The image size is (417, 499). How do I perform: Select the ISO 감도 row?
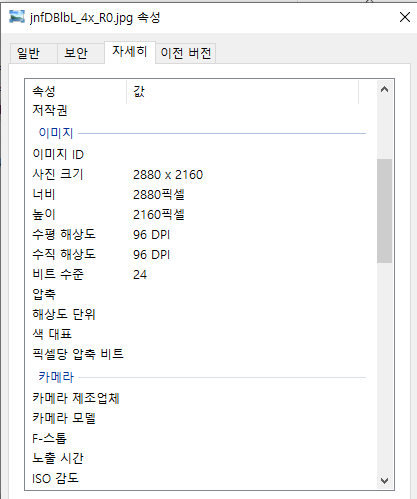click(x=55, y=478)
